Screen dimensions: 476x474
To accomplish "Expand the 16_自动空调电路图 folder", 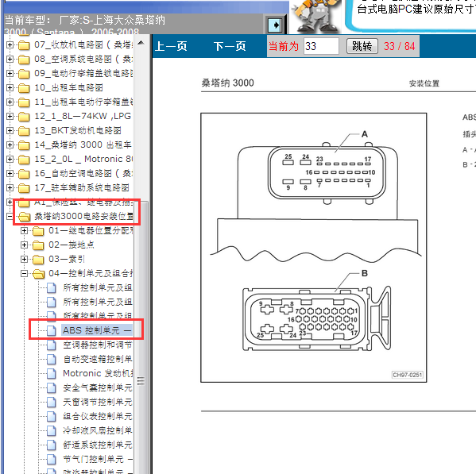I will click(x=10, y=173).
